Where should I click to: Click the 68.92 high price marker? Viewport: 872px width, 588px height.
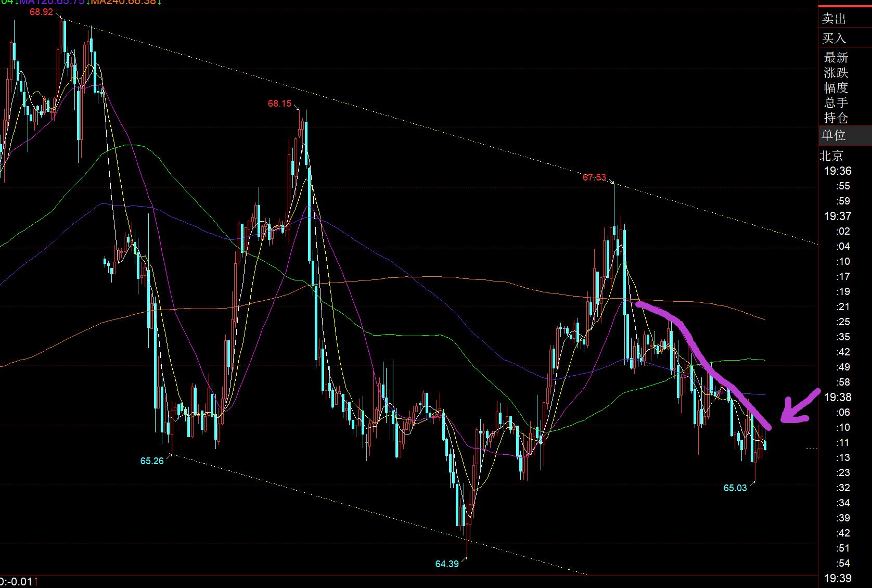[x=41, y=12]
